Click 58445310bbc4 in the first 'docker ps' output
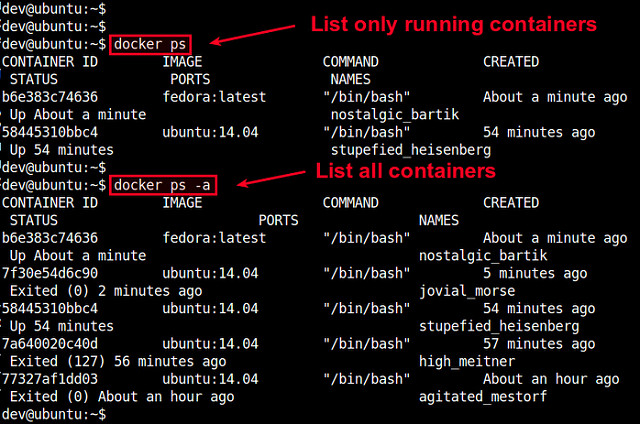 coord(50,132)
